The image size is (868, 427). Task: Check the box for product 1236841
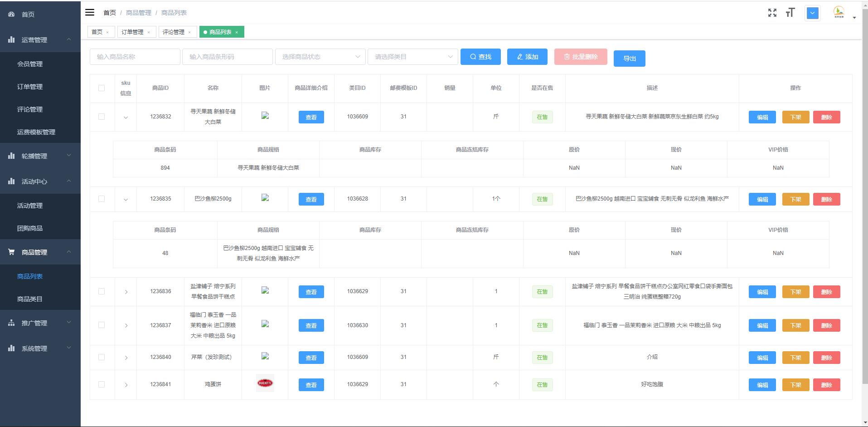tap(102, 384)
